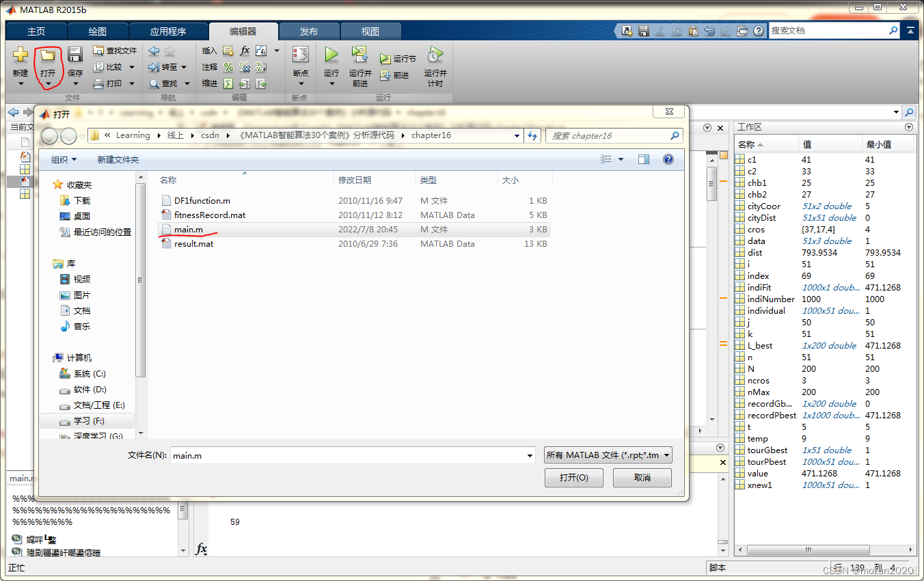Click the switch windows icon in quick access toolbar
Image resolution: width=924 pixels, height=581 pixels.
click(x=742, y=31)
